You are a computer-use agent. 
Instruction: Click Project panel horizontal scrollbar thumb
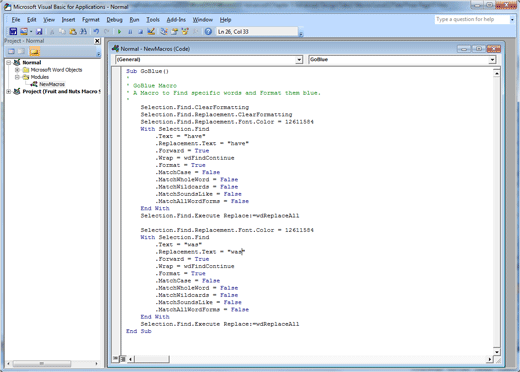click(x=41, y=363)
